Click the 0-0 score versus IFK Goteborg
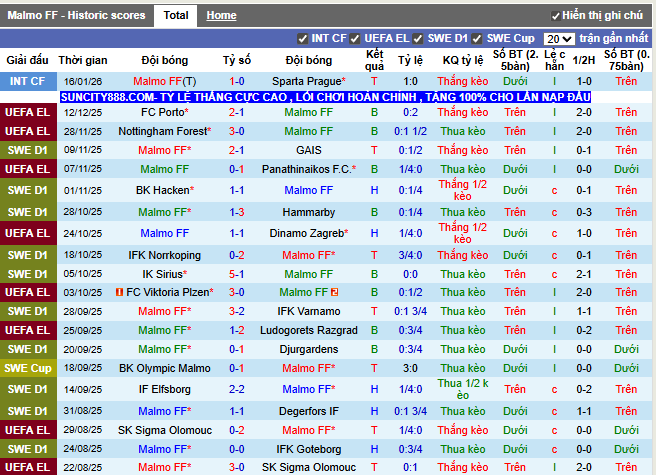Screen dimensions: 656x475 [x=237, y=449]
